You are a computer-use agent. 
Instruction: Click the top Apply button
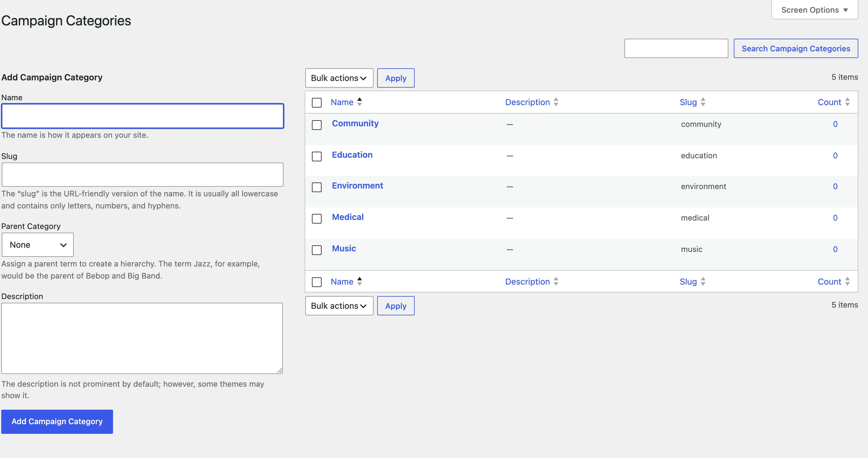(396, 78)
